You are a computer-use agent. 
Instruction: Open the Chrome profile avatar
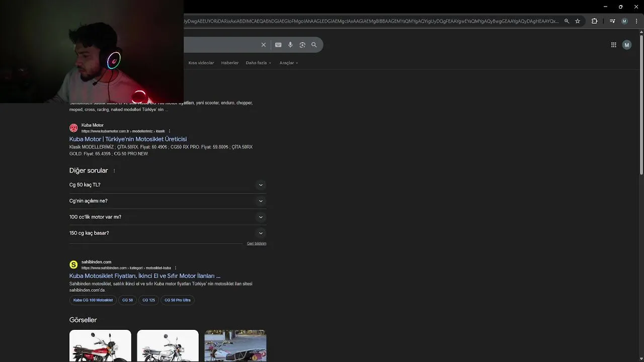[x=624, y=21]
